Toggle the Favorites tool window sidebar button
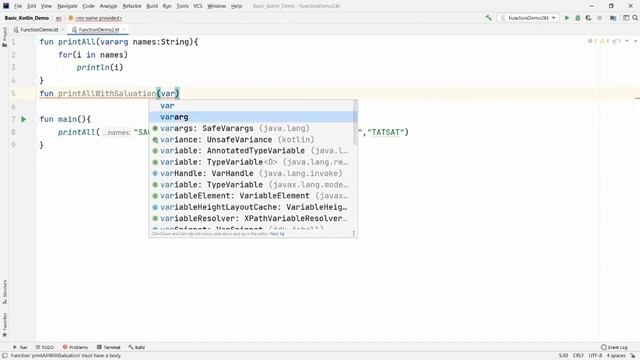This screenshot has height=360, width=640. (x=4, y=324)
